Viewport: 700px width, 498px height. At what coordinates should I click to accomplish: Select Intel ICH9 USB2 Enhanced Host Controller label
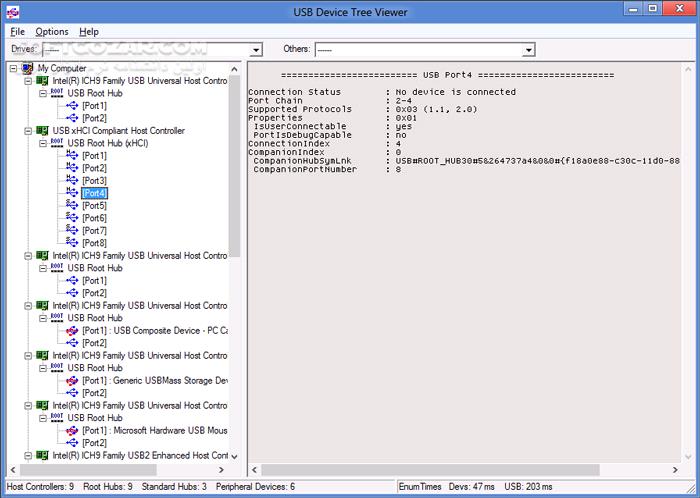[x=140, y=456]
